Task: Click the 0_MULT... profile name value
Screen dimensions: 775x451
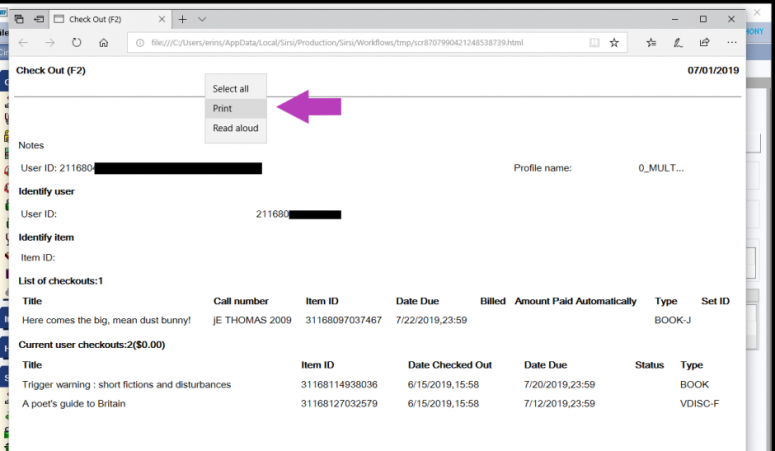Action: click(661, 168)
